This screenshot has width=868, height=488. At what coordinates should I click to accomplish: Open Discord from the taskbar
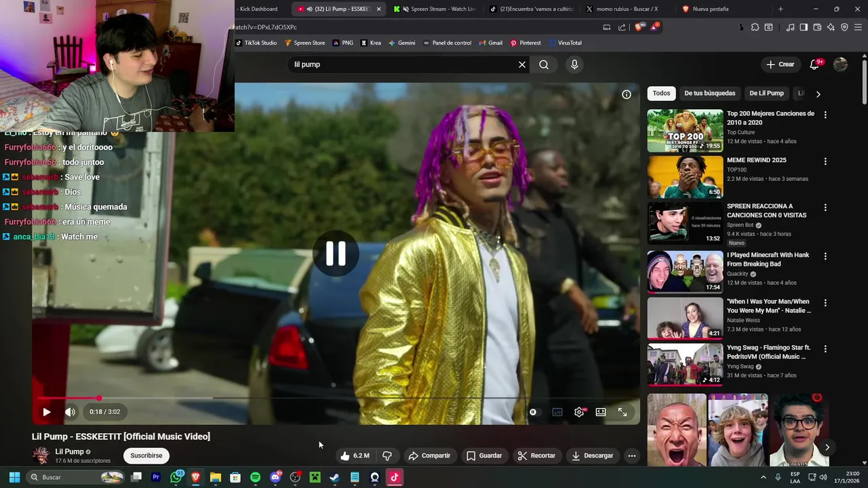[x=275, y=477]
